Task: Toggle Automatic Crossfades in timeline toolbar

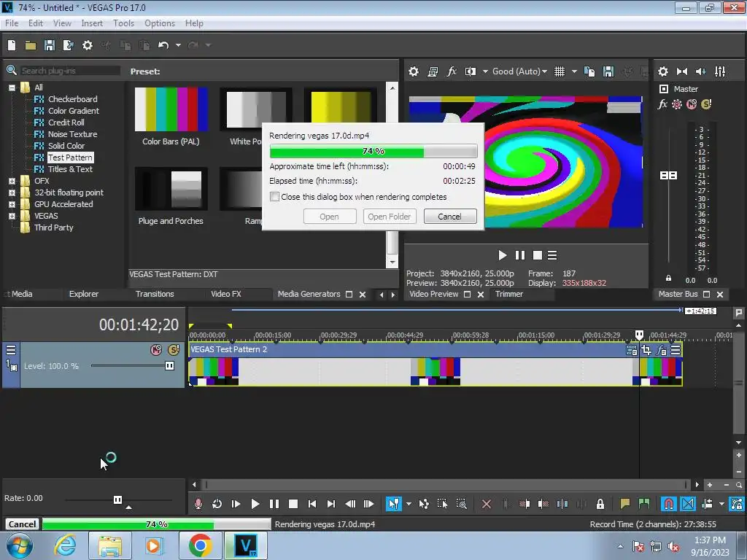Action: click(688, 504)
